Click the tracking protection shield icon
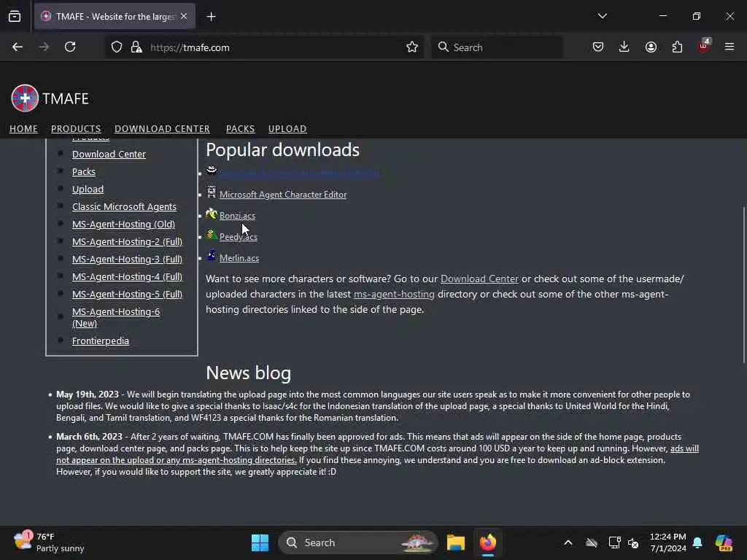This screenshot has height=560, width=747. click(117, 47)
